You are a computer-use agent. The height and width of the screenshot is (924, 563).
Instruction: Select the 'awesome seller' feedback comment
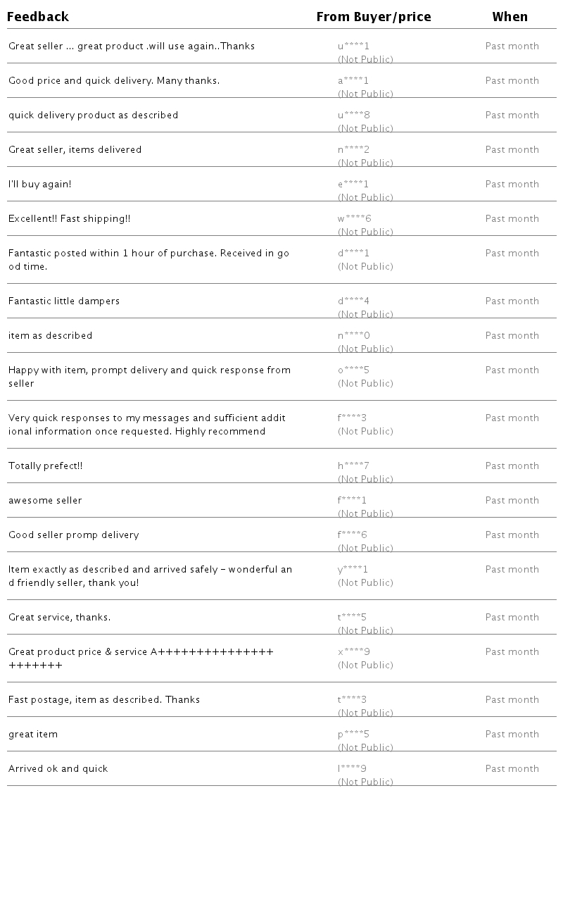tap(45, 501)
